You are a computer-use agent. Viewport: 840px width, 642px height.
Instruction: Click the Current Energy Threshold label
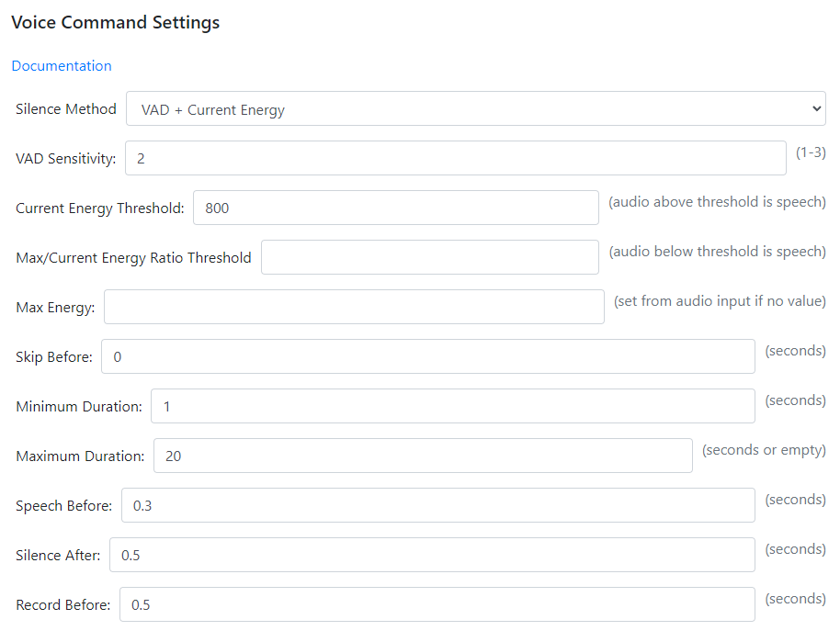pyautogui.click(x=100, y=208)
